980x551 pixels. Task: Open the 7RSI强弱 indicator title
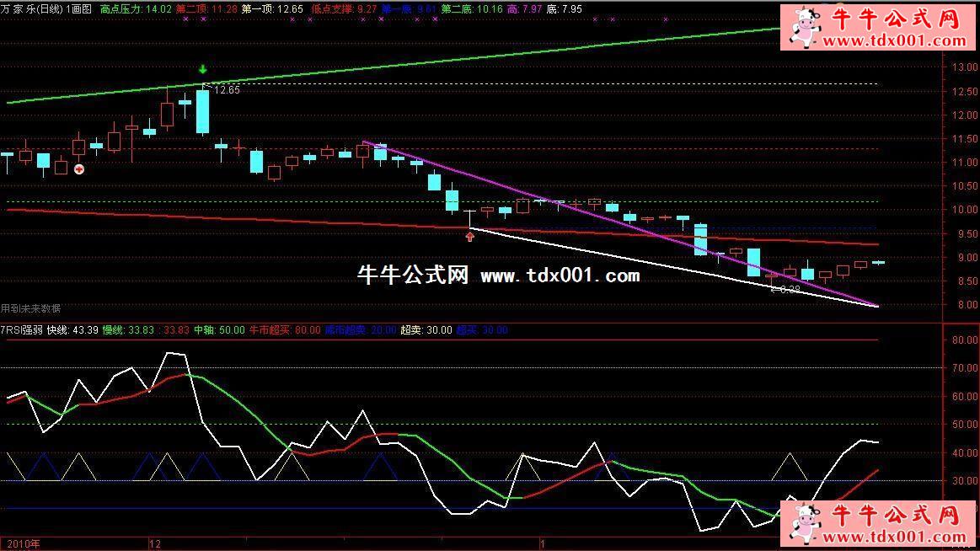[22, 329]
